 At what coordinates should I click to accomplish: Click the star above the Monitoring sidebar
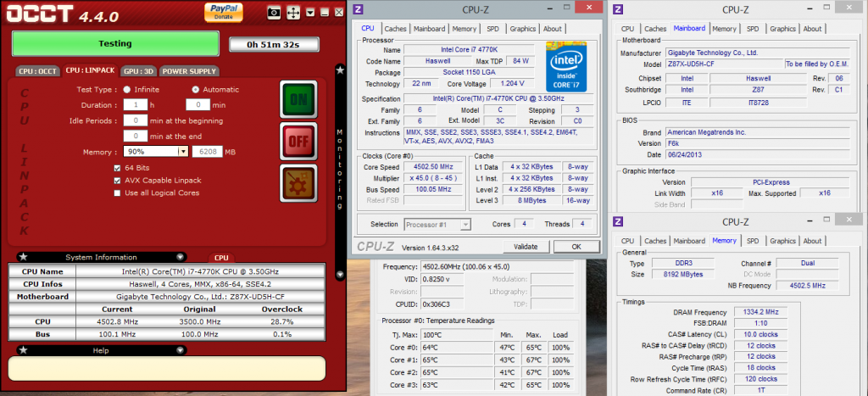pyautogui.click(x=340, y=70)
